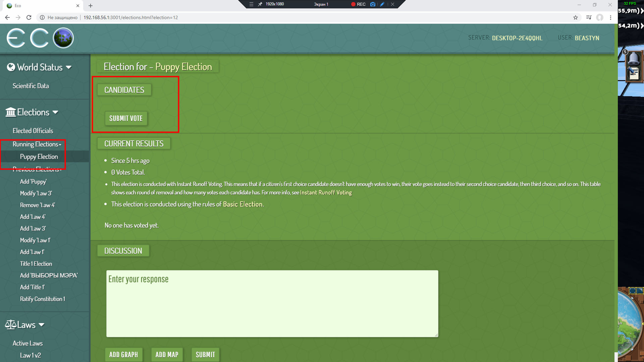Viewport: 644px width, 362px height.
Task: Click the World Status globe icon
Action: pyautogui.click(x=11, y=67)
